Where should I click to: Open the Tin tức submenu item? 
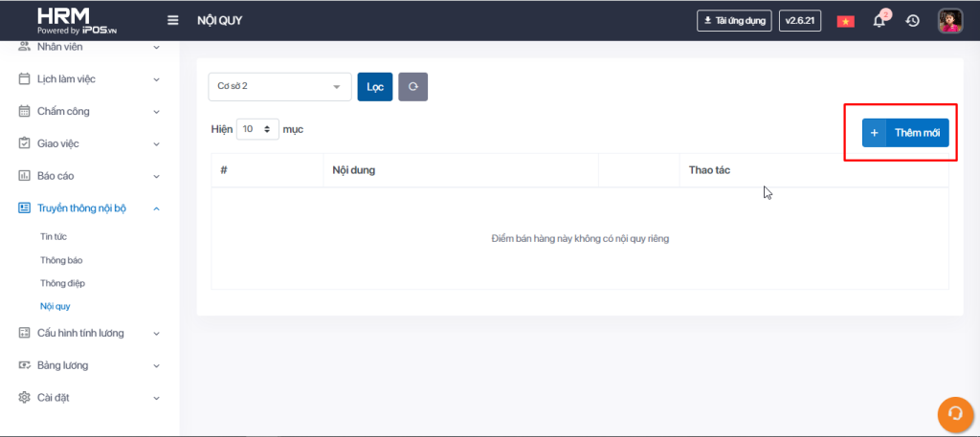(x=54, y=236)
